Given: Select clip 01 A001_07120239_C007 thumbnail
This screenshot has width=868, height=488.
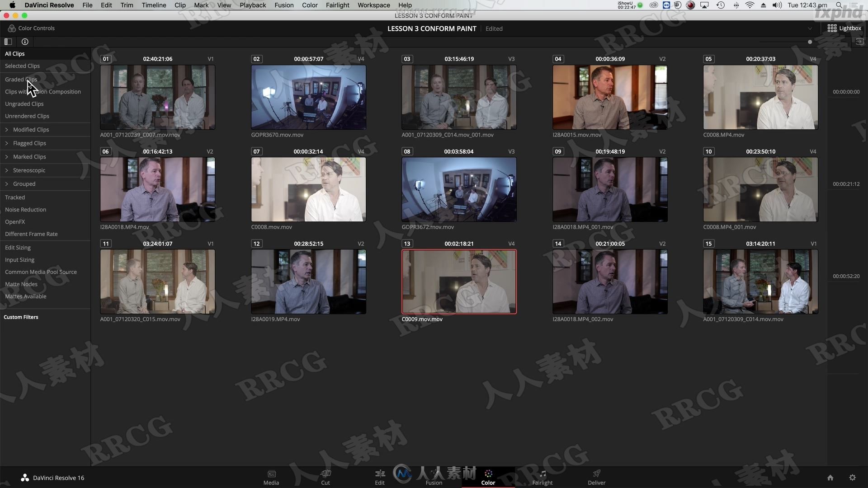Looking at the screenshot, I should point(157,97).
